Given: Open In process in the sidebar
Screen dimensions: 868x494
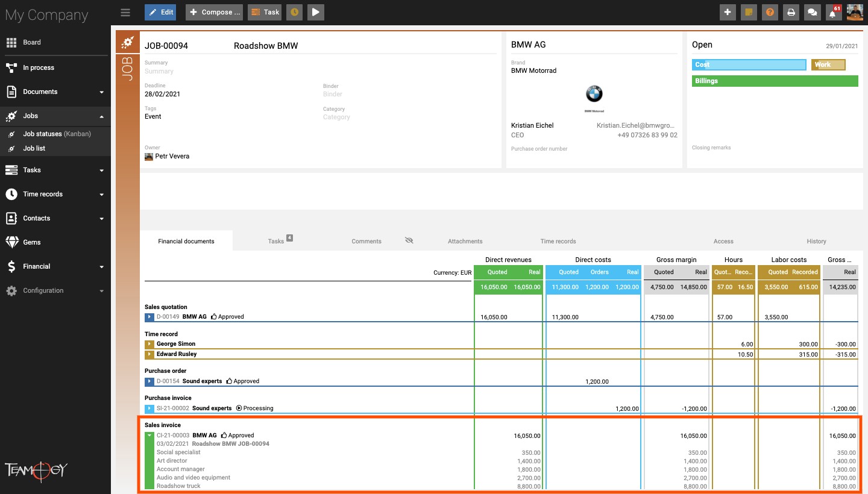Looking at the screenshot, I should tap(55, 67).
